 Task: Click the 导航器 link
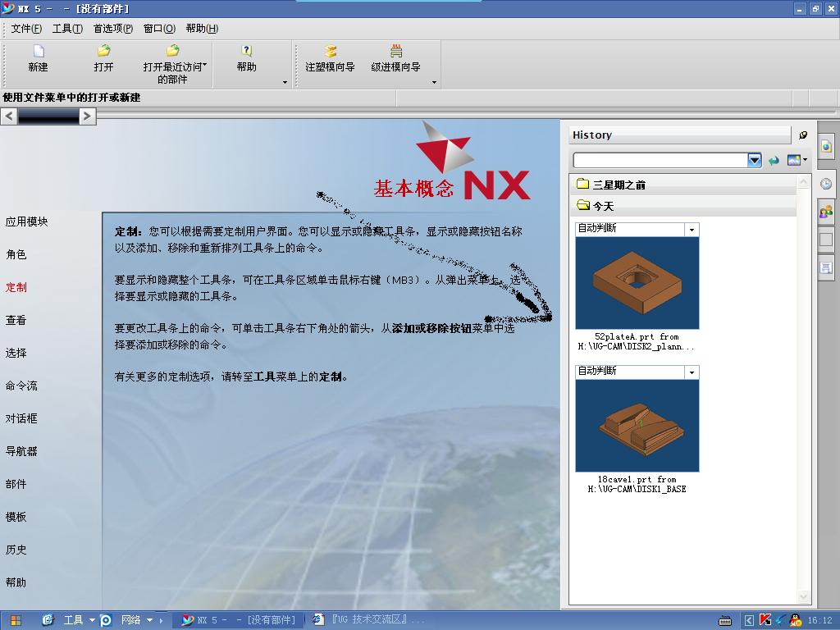21,452
